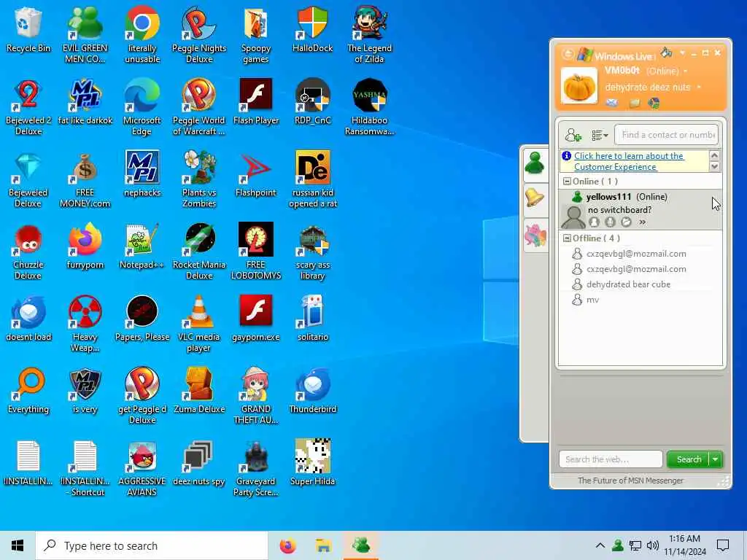The width and height of the screenshot is (747, 560).
Task: Focus the Find a contact search field
Action: point(667,135)
